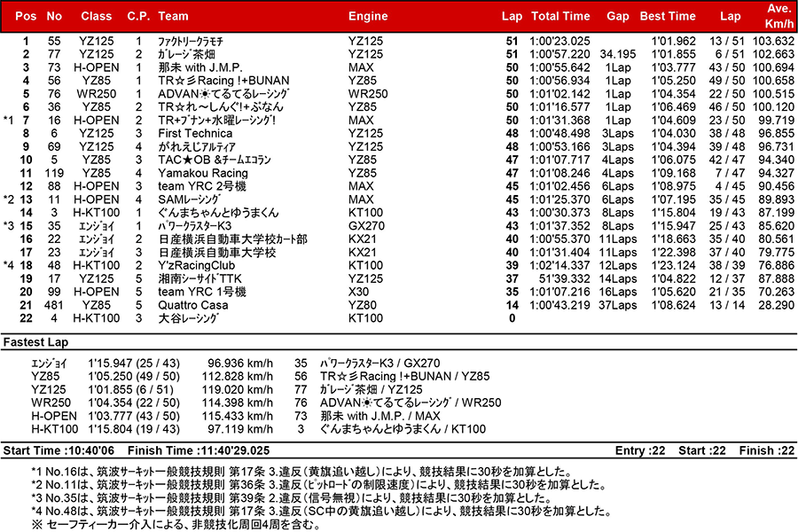Select total time "1:02'14.337"

point(559,265)
